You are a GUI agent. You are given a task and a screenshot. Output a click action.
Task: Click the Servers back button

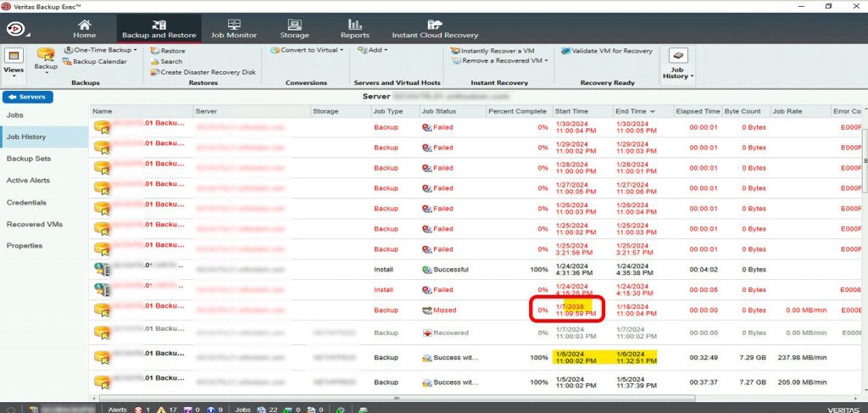[27, 97]
